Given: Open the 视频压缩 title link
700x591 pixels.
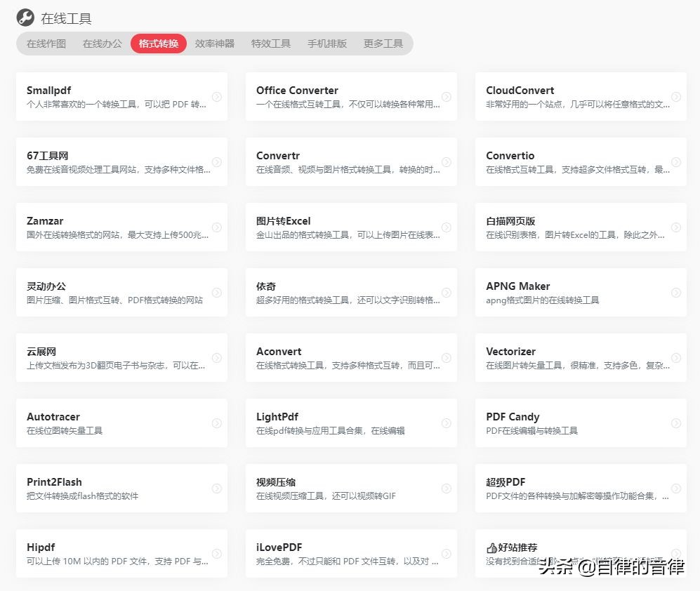Looking at the screenshot, I should tap(276, 482).
